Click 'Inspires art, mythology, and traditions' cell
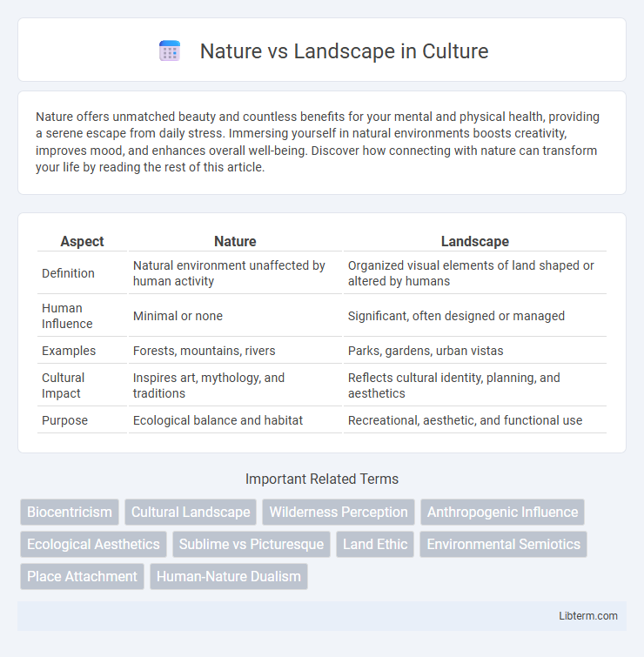This screenshot has width=644, height=657. pyautogui.click(x=235, y=385)
